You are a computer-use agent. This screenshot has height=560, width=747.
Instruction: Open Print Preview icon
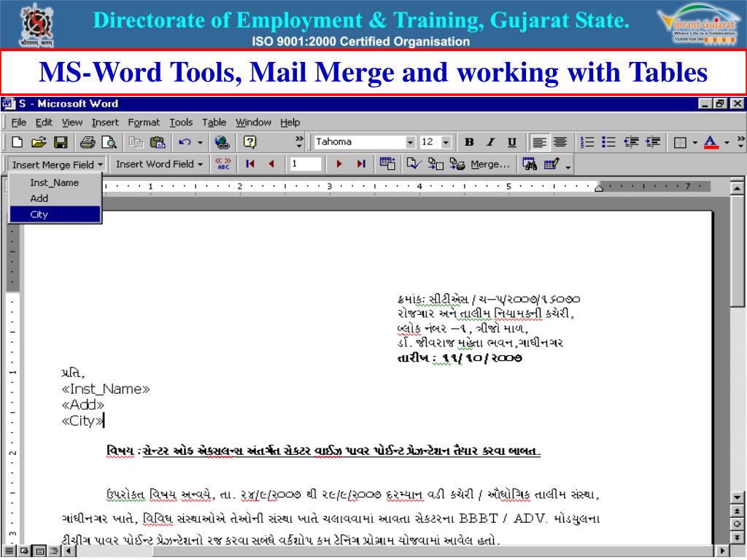(x=109, y=142)
